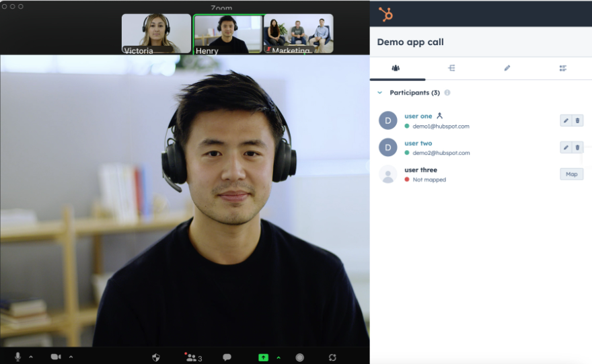The width and height of the screenshot is (592, 364).
Task: Click the Not mapped status text
Action: [429, 180]
